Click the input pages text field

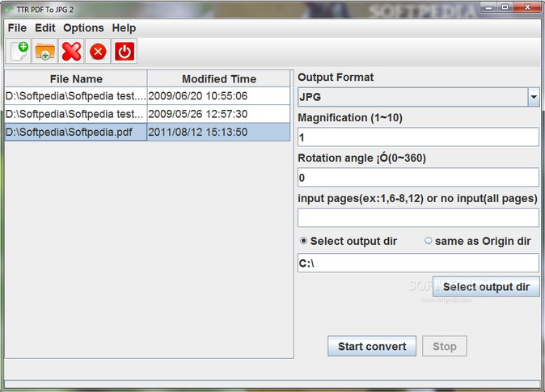(x=419, y=218)
